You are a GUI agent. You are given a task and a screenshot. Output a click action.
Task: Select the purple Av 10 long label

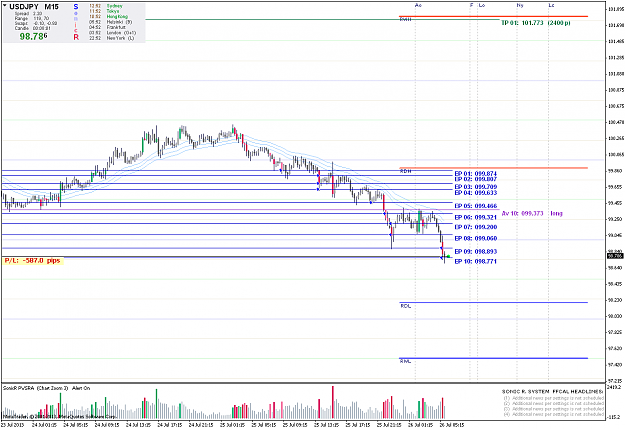click(532, 213)
